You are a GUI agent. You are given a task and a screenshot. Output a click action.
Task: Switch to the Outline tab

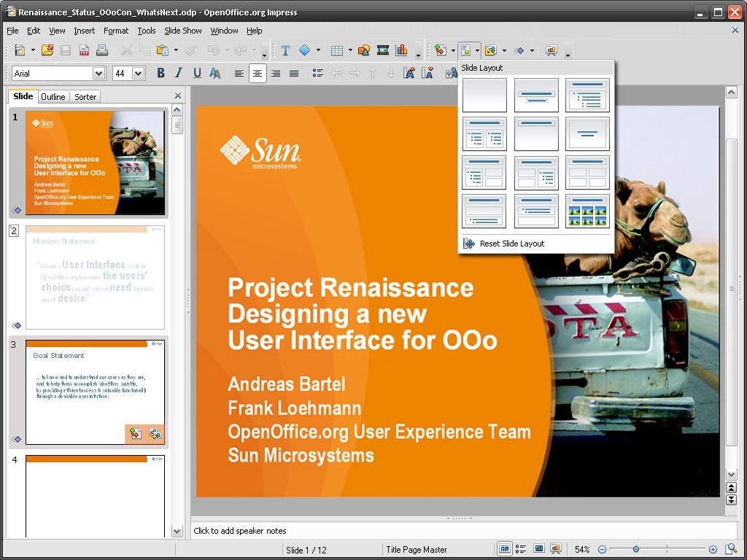tap(53, 97)
